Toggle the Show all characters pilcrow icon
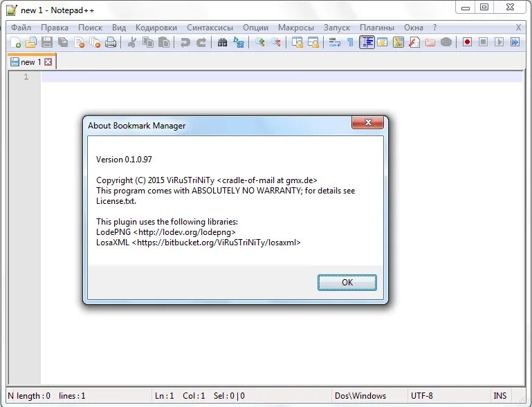This screenshot has height=407, width=532. [x=351, y=42]
